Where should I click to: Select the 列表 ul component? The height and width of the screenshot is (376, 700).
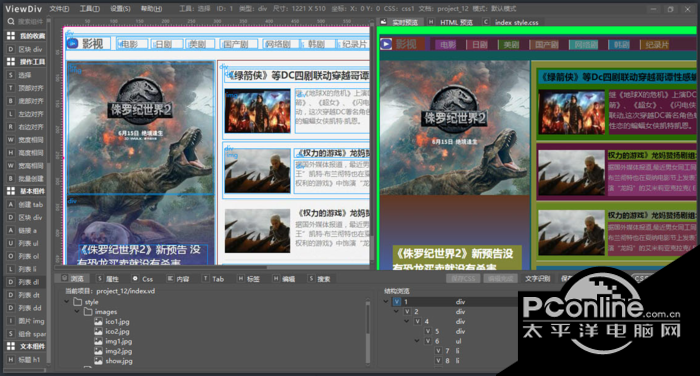pyautogui.click(x=25, y=243)
